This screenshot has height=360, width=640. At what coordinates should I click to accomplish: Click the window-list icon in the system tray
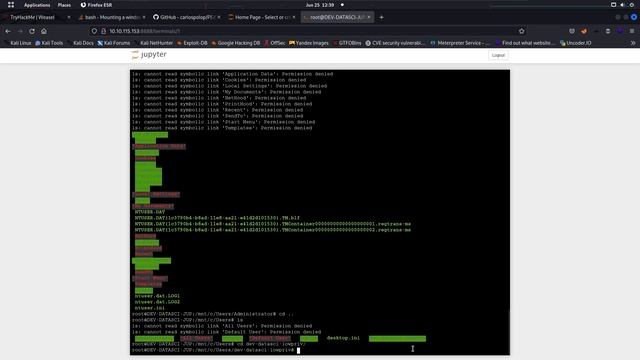[613, 5]
